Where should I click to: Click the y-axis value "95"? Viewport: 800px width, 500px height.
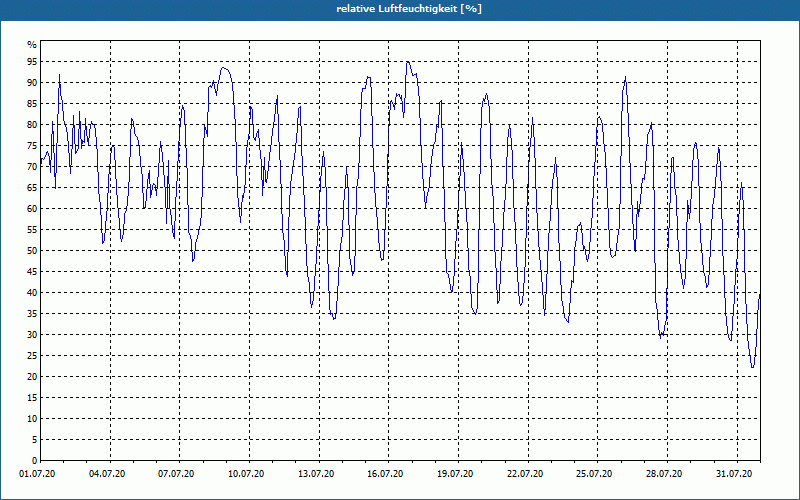[32, 62]
